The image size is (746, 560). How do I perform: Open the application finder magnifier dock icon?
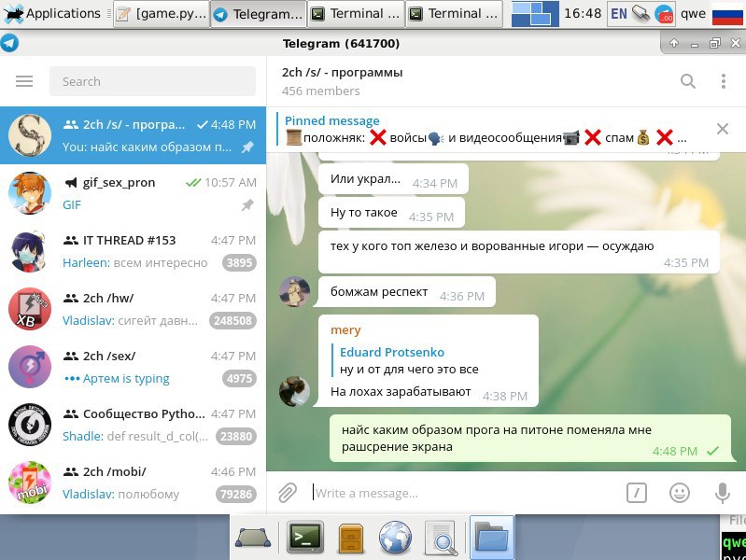[441, 538]
